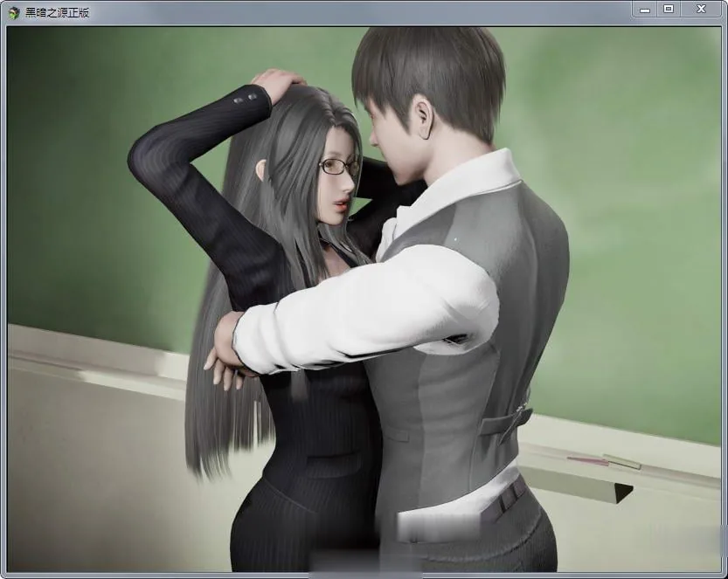The width and height of the screenshot is (728, 579).
Task: Maximize the game window
Action: pyautogui.click(x=668, y=10)
